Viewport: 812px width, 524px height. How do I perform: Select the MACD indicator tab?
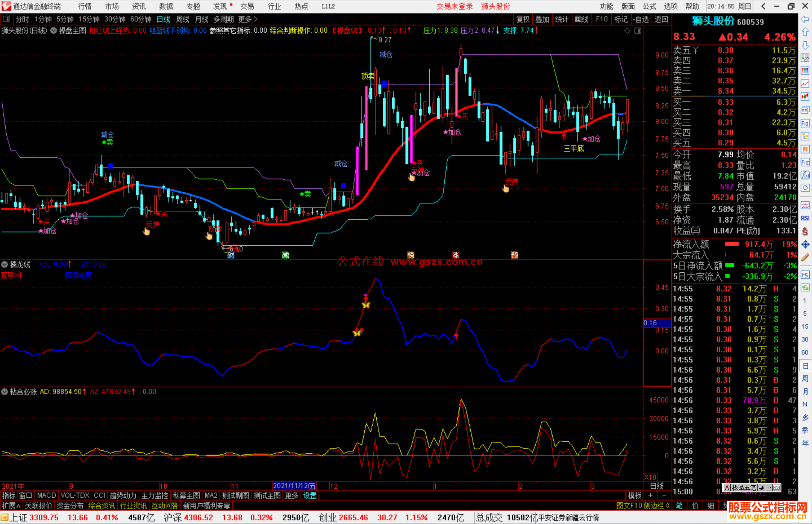pos(47,495)
